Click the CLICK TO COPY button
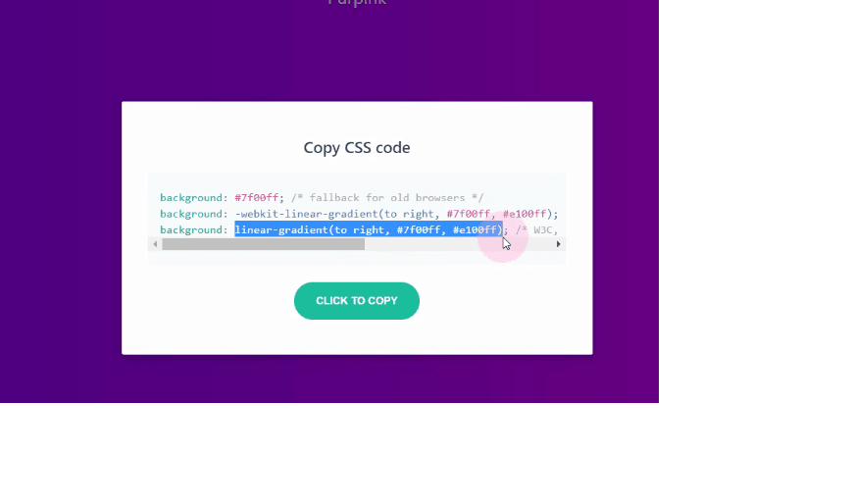The height and width of the screenshot is (504, 853). coord(357,301)
